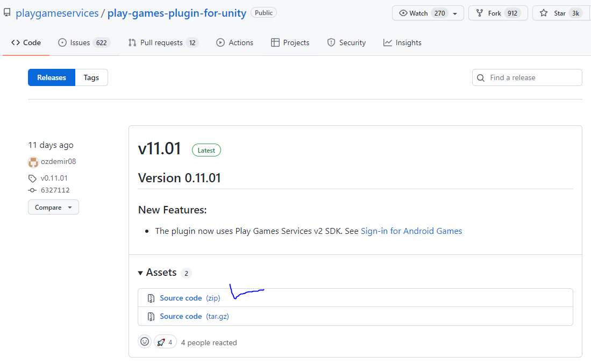Select the Releases view button
This screenshot has width=591, height=364.
[x=52, y=77]
